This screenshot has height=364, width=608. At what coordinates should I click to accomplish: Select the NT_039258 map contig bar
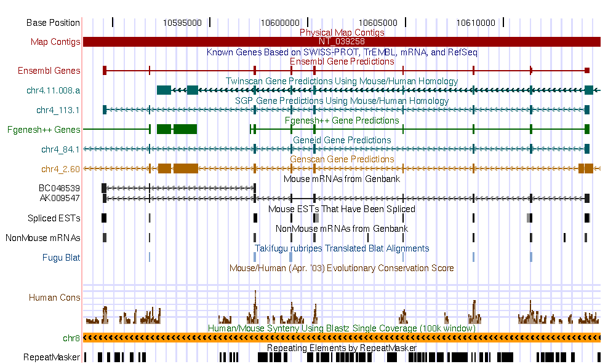click(x=342, y=42)
